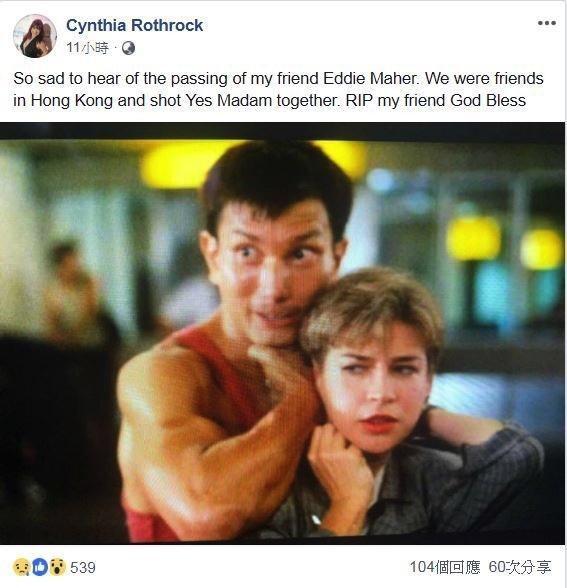This screenshot has height=588, width=567.
Task: Click the 11小時 post timestamp
Action: (87, 48)
